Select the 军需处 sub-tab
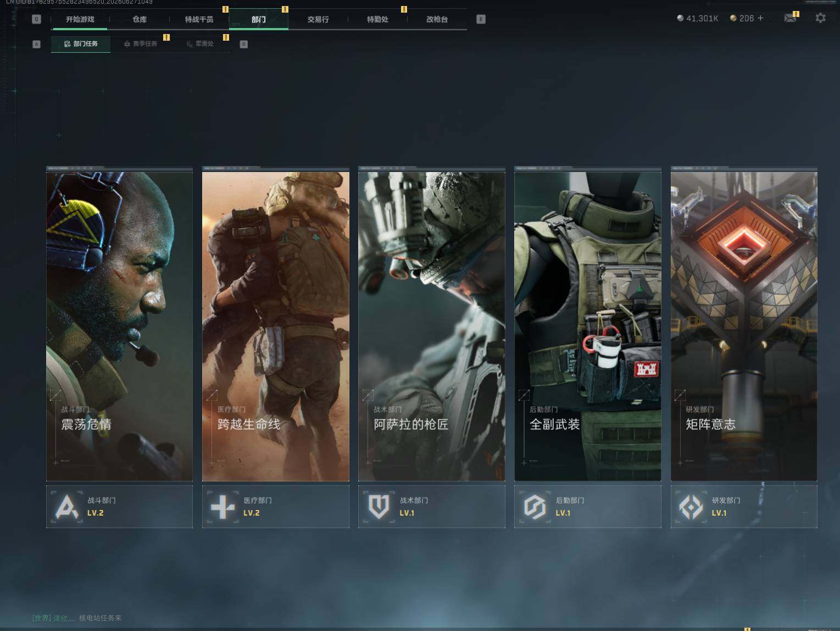Screen dimensions: 840x631 pos(200,44)
